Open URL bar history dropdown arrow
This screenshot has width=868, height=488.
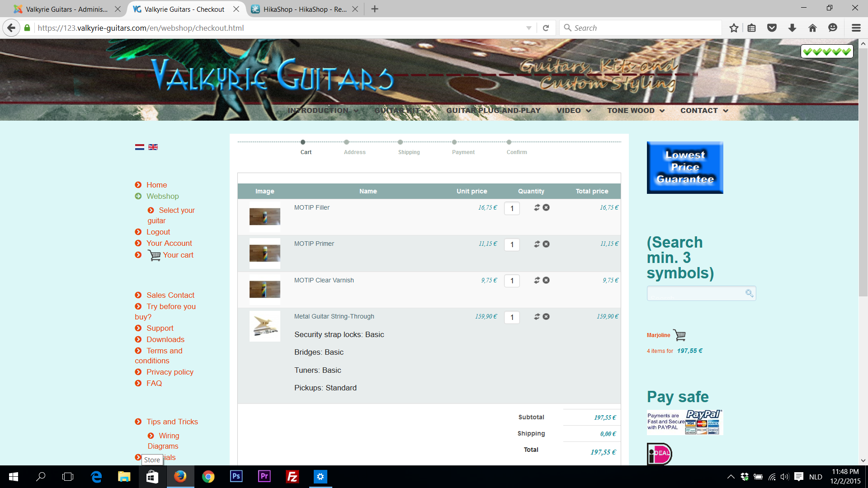(x=528, y=28)
